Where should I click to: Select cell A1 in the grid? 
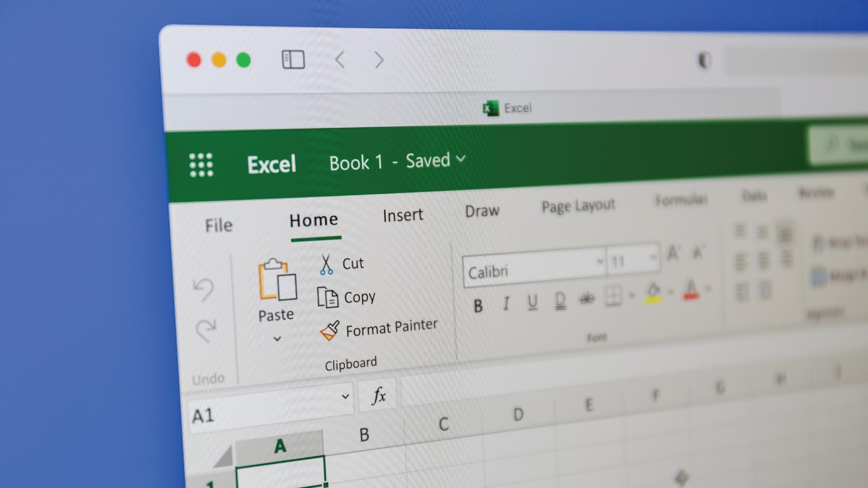pos(280,473)
